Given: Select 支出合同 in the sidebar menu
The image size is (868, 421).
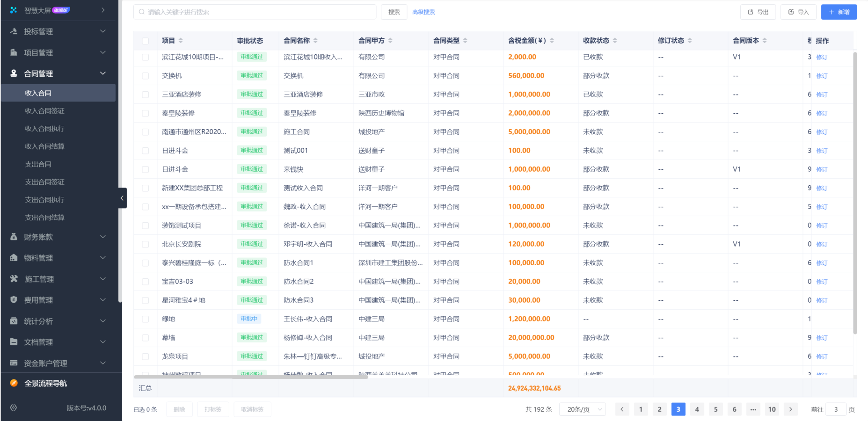Looking at the screenshot, I should point(38,164).
